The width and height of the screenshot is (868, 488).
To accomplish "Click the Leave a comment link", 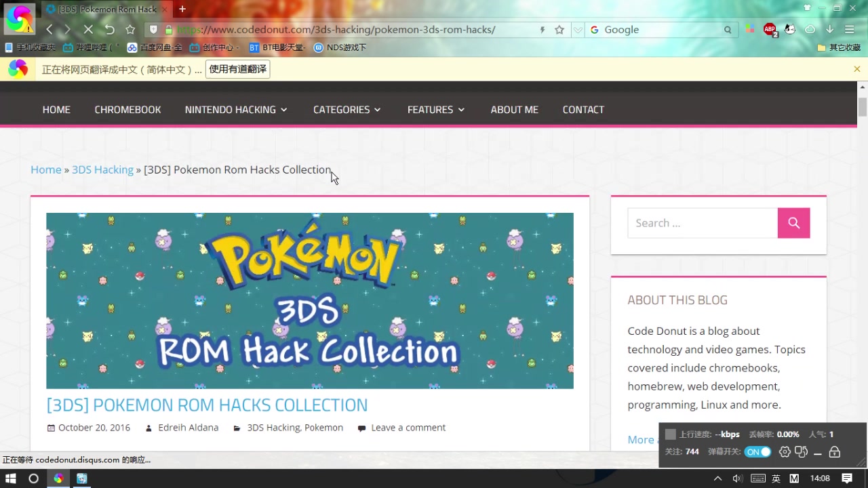I will (408, 428).
